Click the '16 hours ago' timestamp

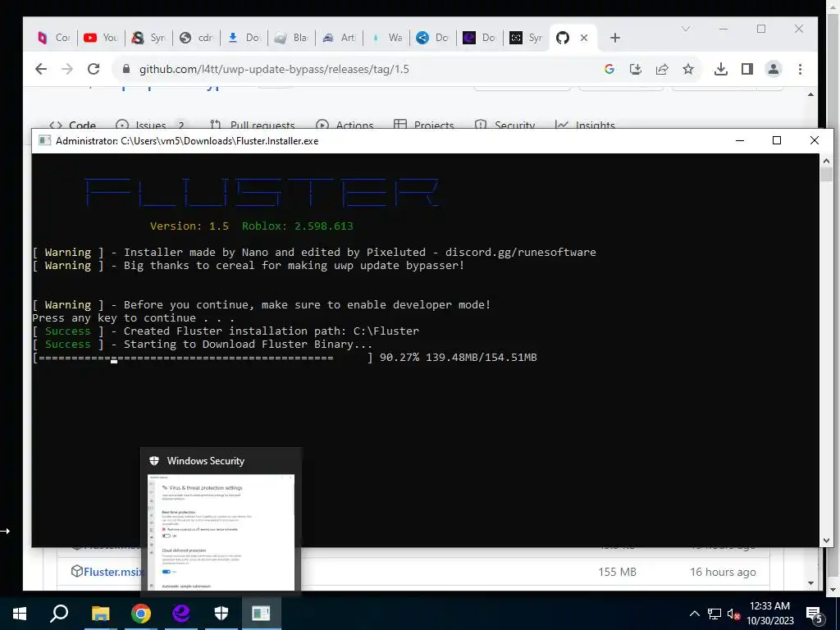[x=723, y=572]
